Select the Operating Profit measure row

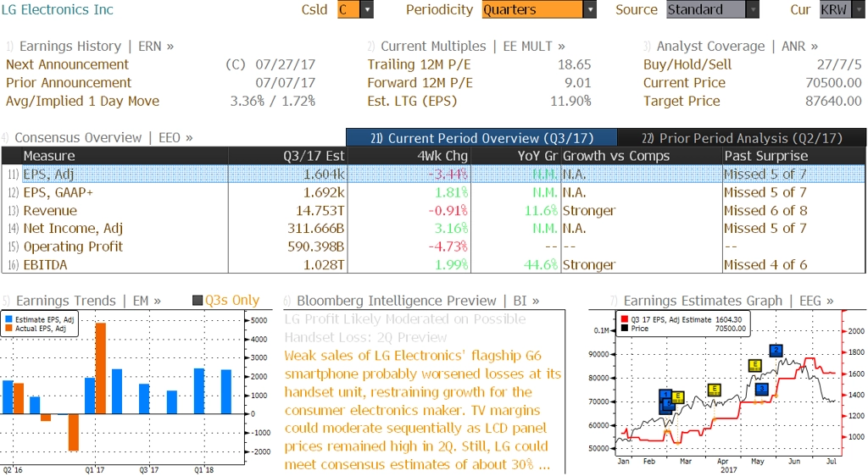pyautogui.click(x=433, y=246)
